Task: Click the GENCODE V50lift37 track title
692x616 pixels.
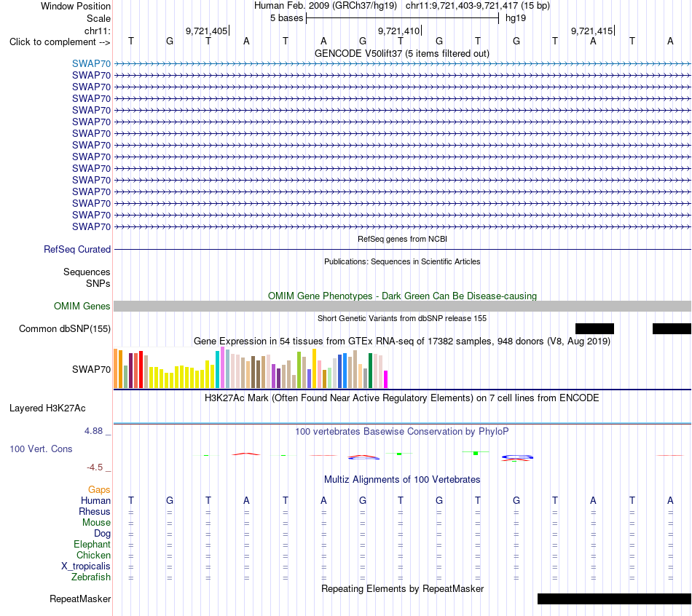Action: (402, 53)
